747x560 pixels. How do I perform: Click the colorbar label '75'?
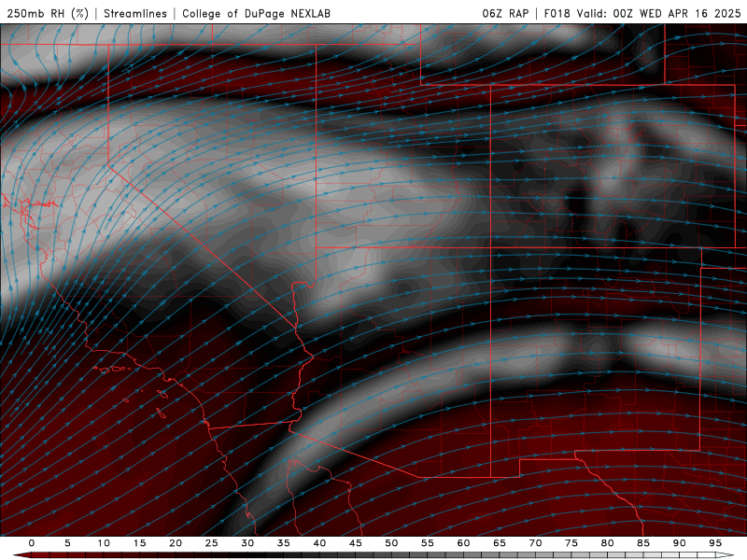click(x=571, y=543)
